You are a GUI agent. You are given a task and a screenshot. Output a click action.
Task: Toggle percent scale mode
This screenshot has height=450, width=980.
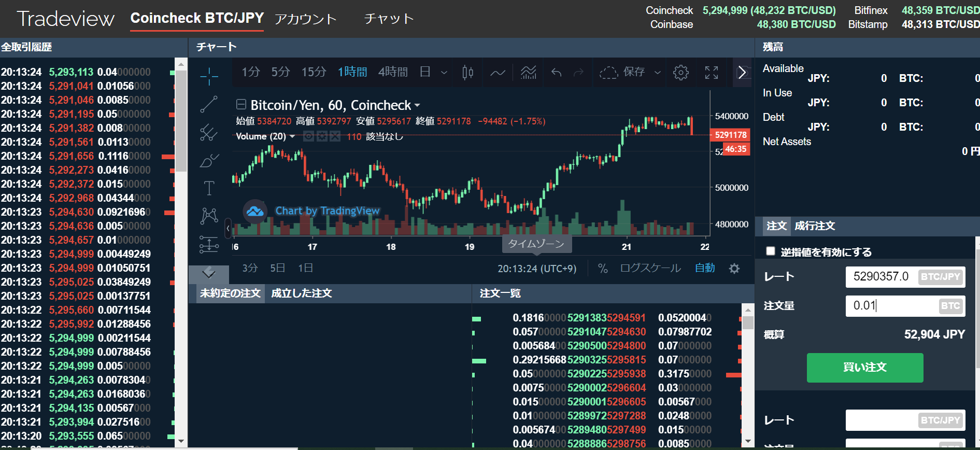point(603,268)
